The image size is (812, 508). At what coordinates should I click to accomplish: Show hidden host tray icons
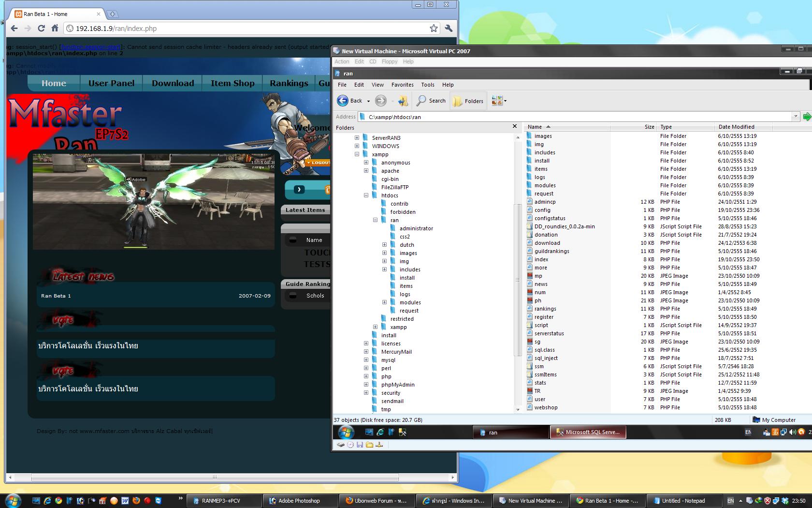(x=740, y=501)
